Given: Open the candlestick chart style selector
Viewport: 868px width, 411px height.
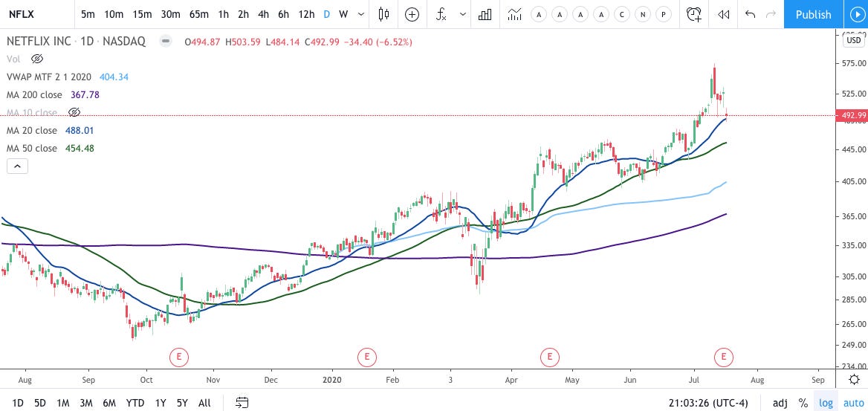Looking at the screenshot, I should 383,14.
